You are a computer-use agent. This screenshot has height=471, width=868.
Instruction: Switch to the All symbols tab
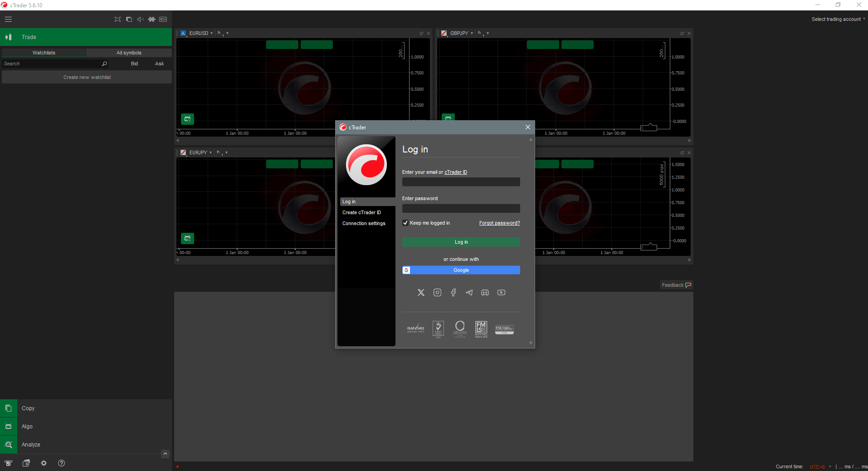[x=129, y=53]
